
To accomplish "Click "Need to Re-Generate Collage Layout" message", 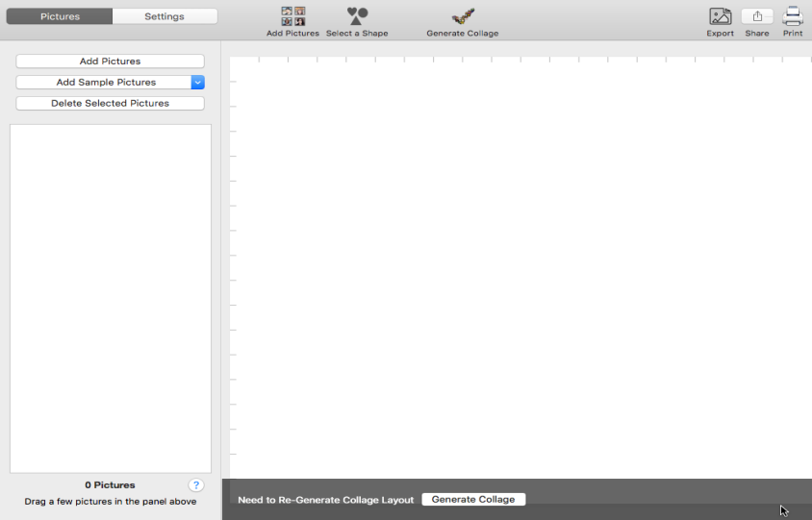I will [326, 500].
